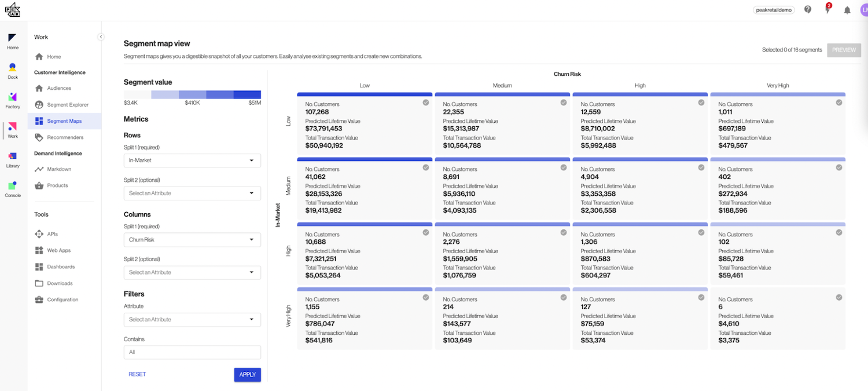Select the Dock icon in the navigation rail
This screenshot has width=868, height=391.
[12, 69]
